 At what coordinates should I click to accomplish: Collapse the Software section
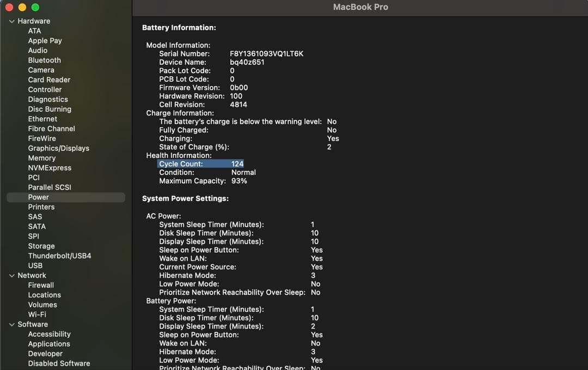[11, 324]
